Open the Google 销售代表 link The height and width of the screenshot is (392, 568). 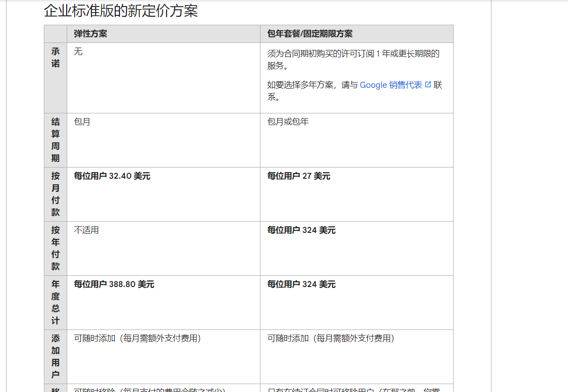coord(391,85)
